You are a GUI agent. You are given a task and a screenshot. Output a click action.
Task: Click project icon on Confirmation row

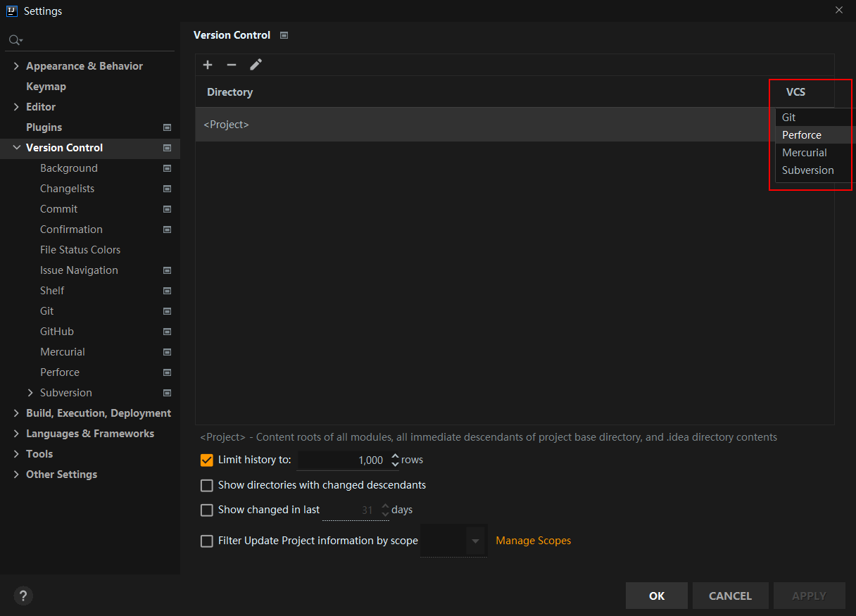pos(168,230)
